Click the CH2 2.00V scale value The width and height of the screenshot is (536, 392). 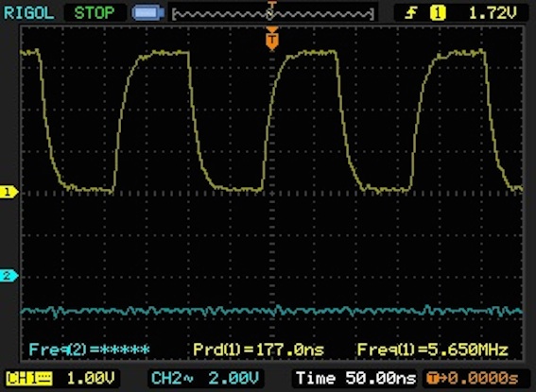pos(233,379)
